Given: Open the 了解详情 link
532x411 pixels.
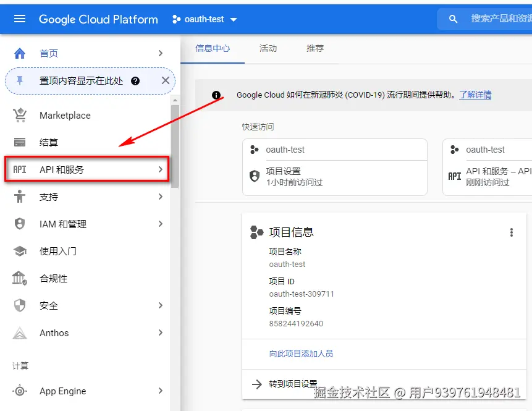Looking at the screenshot, I should [475, 95].
